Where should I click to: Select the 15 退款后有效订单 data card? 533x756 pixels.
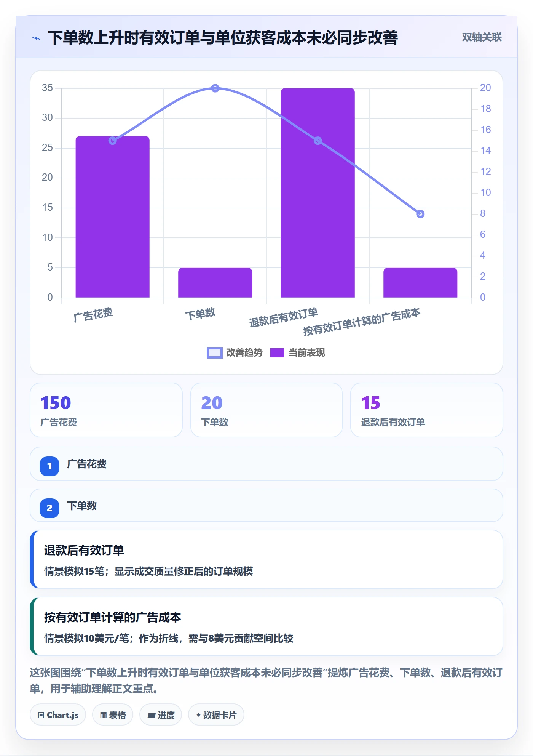(426, 410)
